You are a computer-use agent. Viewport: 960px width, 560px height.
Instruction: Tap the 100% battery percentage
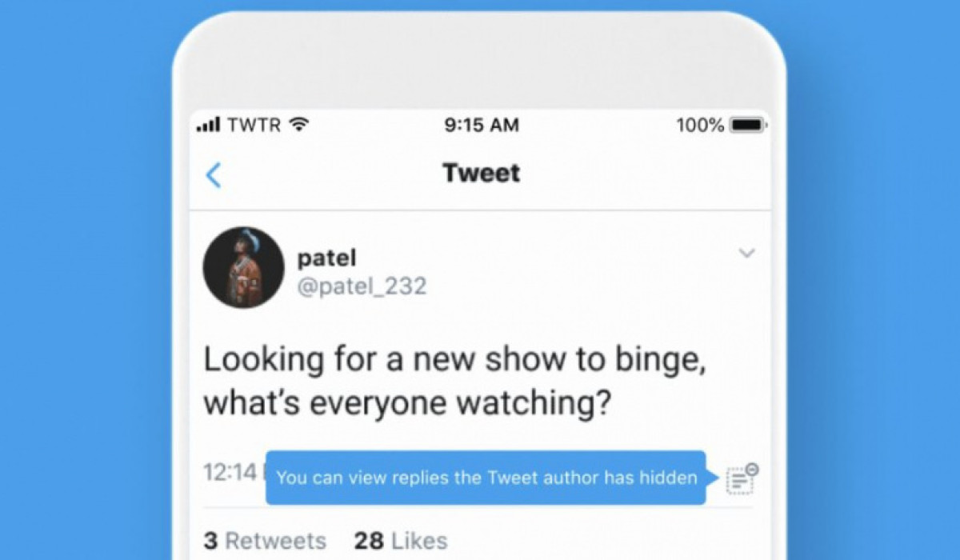pyautogui.click(x=700, y=125)
